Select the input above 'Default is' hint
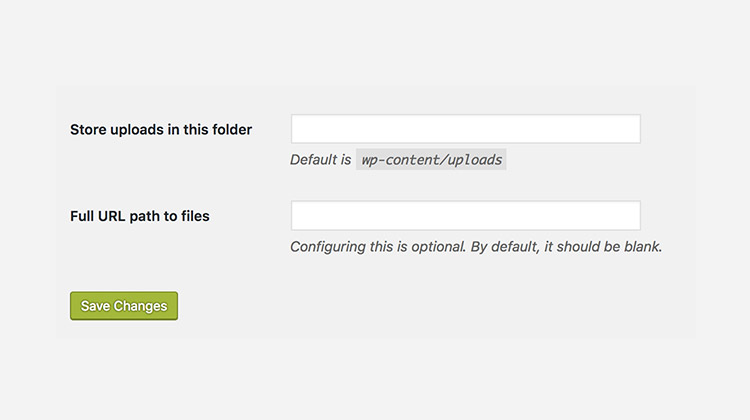Image resolution: width=750 pixels, height=420 pixels. coord(465,129)
